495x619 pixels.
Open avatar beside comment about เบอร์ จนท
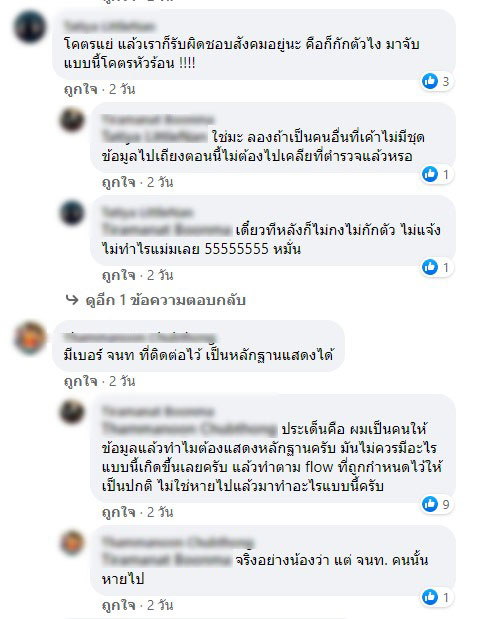coord(30,338)
